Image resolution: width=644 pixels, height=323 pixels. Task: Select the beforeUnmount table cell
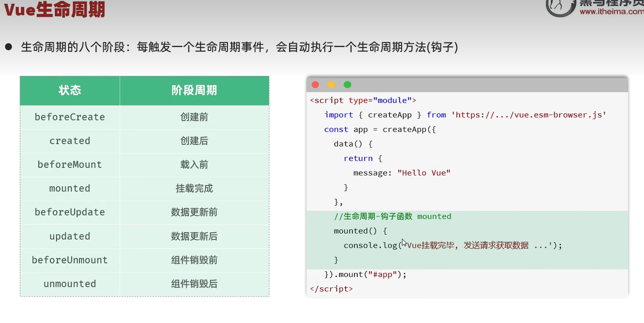coord(70,260)
